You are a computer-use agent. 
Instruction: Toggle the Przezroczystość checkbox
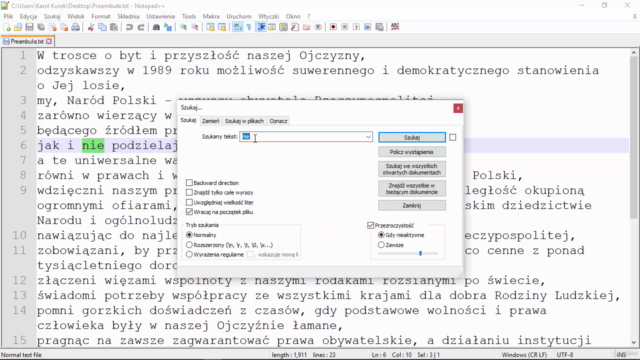[x=371, y=225]
